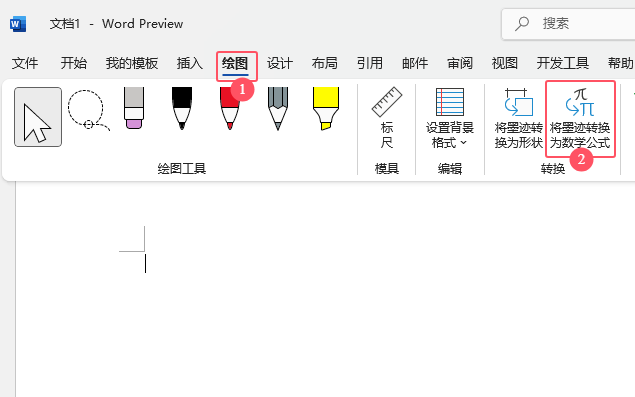Switch to the 插入 tab
This screenshot has height=397, width=635.
click(x=190, y=63)
